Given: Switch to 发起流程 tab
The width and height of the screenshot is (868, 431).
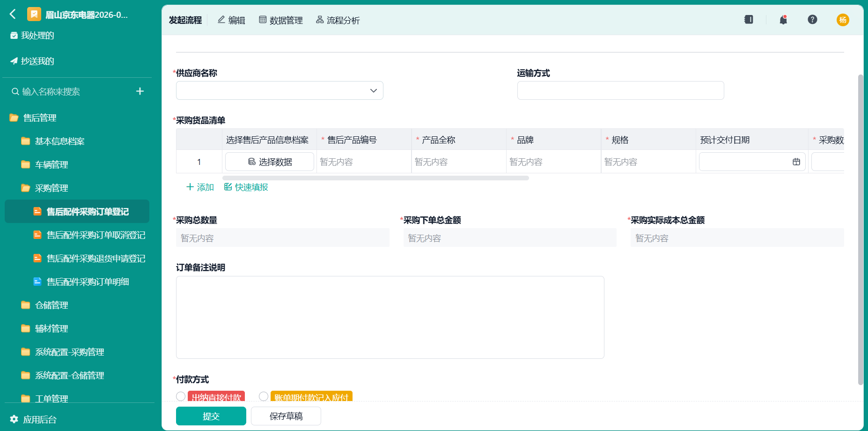Looking at the screenshot, I should (x=185, y=20).
